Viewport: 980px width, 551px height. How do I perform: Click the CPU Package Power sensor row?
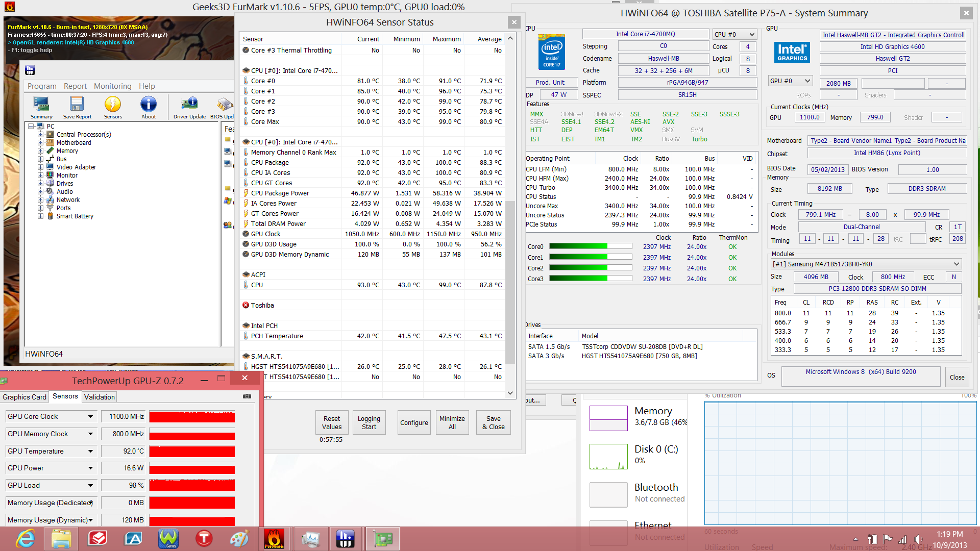click(x=373, y=193)
